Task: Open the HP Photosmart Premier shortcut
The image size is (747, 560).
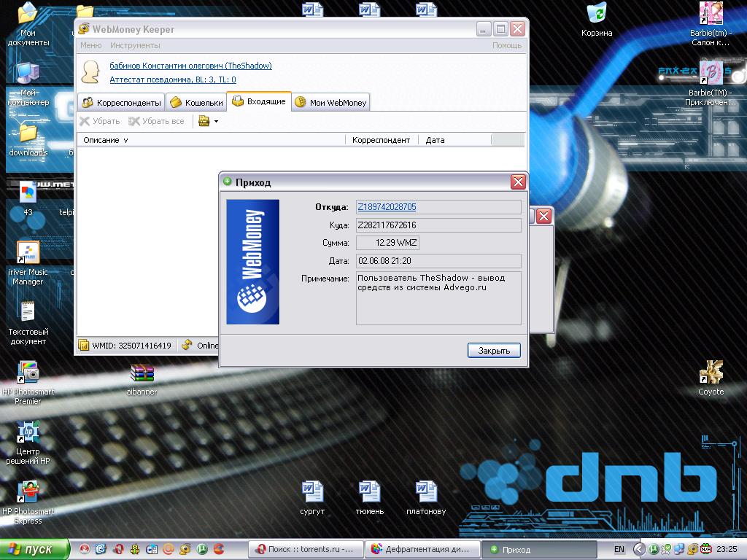Action: [x=28, y=383]
